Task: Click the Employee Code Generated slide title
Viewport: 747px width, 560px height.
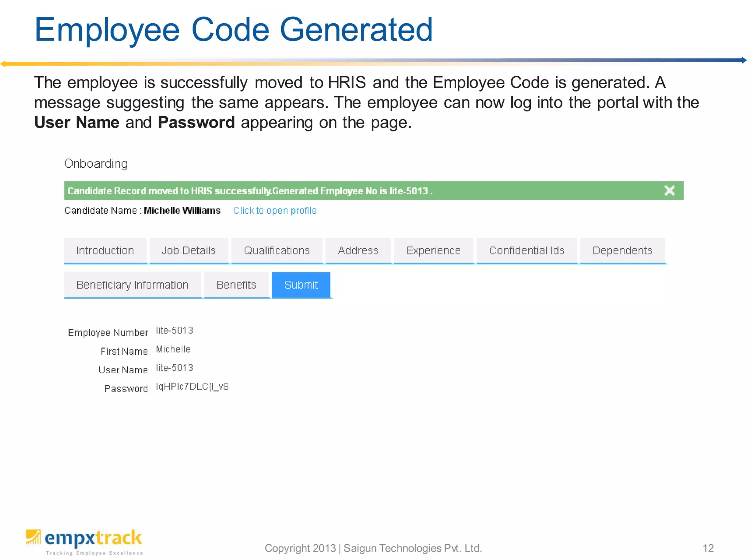Action: [x=233, y=30]
